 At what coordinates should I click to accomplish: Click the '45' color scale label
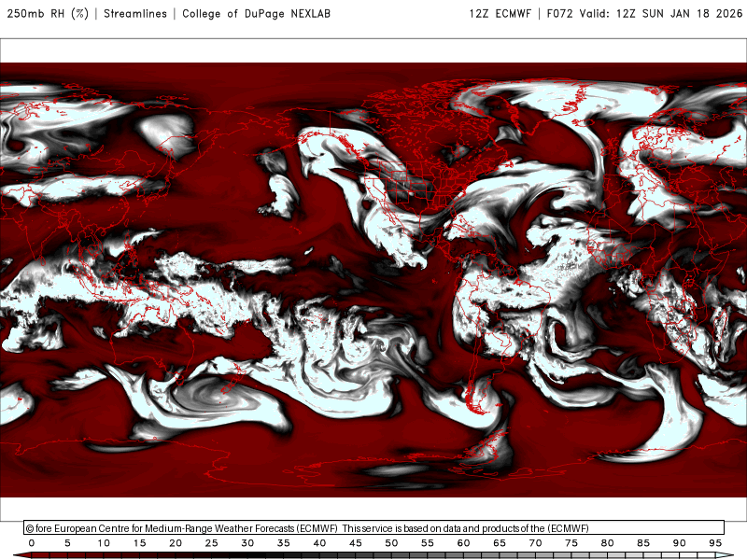click(x=356, y=543)
